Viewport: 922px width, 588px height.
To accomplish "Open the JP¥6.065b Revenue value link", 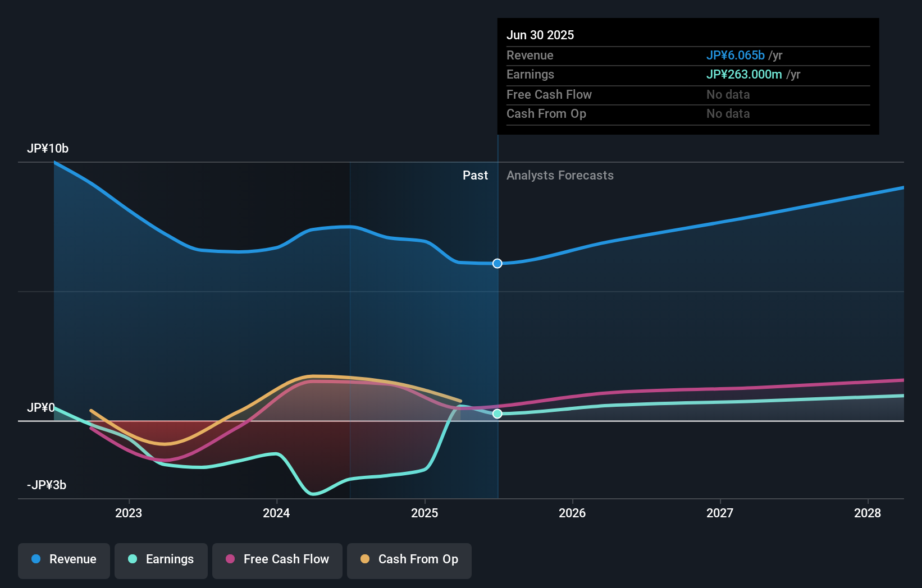I will (x=736, y=55).
